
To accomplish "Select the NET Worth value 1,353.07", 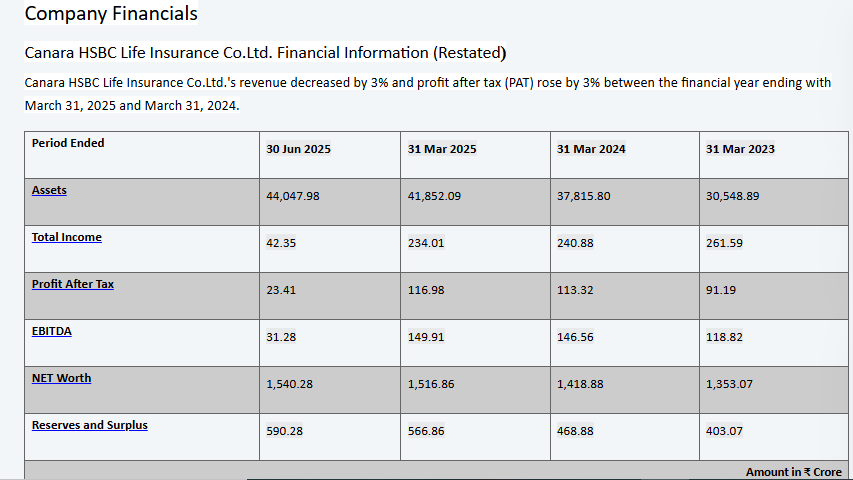I will pyautogui.click(x=732, y=384).
